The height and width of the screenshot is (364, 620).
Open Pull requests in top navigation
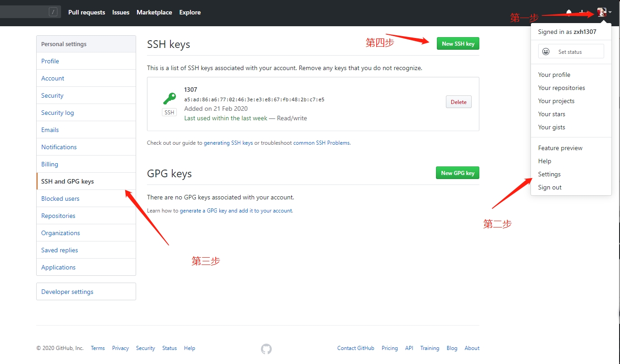[x=86, y=12]
